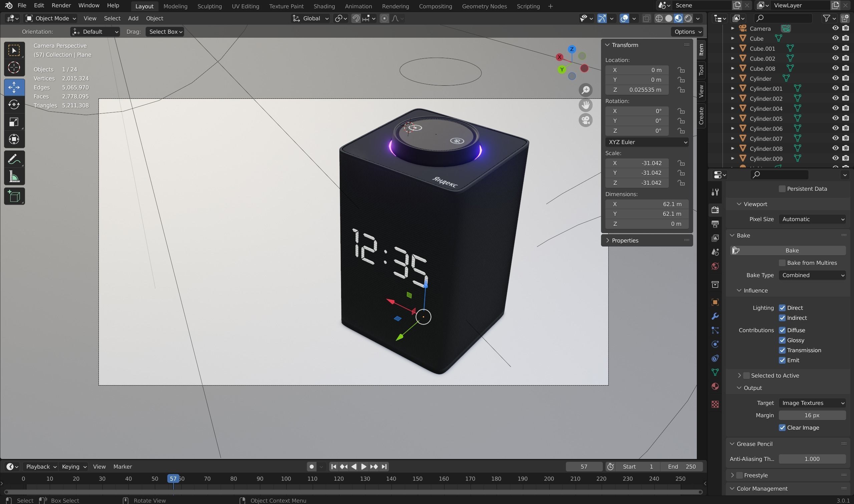The width and height of the screenshot is (854, 504).
Task: Select the Annotate tool
Action: [14, 158]
